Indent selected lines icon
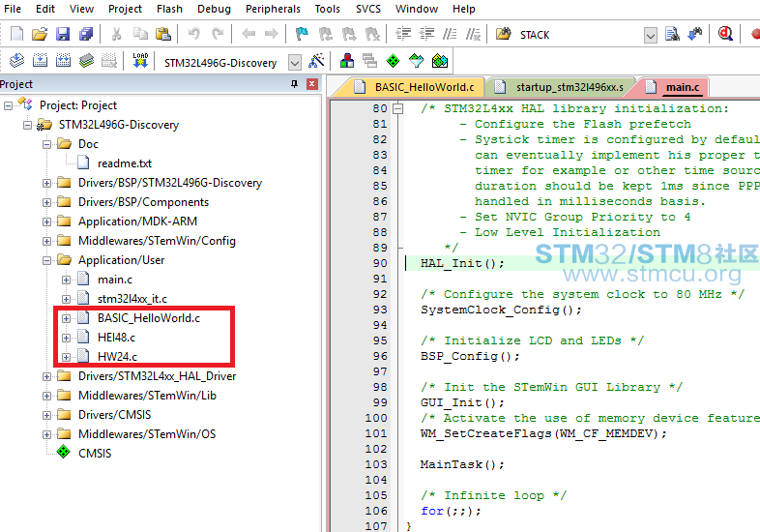The image size is (760, 532). coord(403,34)
